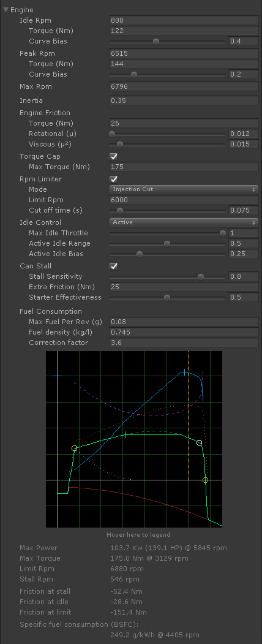Open the Idle Control dropdown
The image size is (262, 644).
(x=184, y=222)
